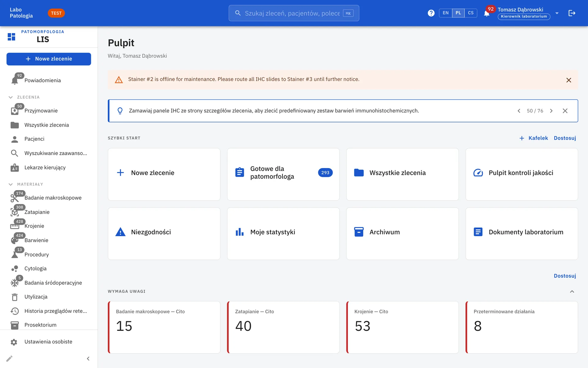
Task: Open the dashboard grid icon beside LIS
Action: pyautogui.click(x=11, y=37)
